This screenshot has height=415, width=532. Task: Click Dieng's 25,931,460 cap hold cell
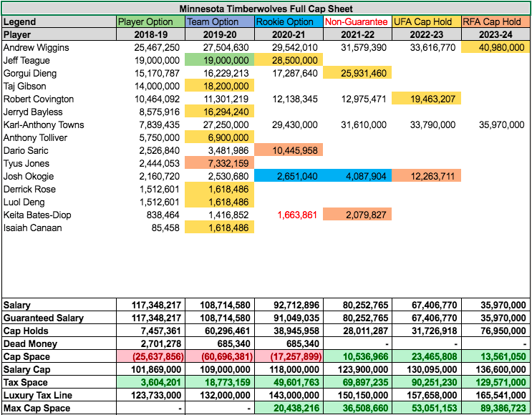357,73
